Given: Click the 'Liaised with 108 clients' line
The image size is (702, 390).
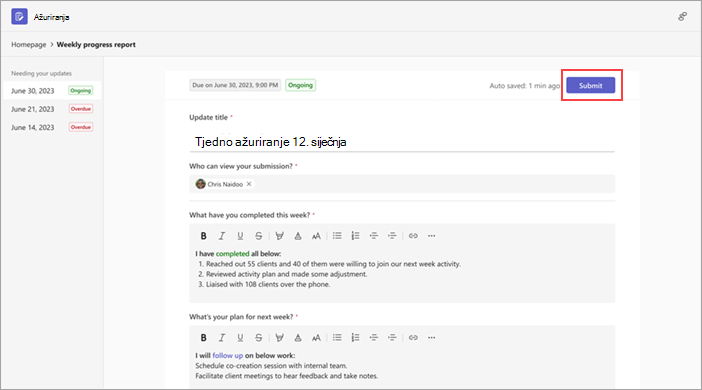Looking at the screenshot, I should click(x=268, y=284).
